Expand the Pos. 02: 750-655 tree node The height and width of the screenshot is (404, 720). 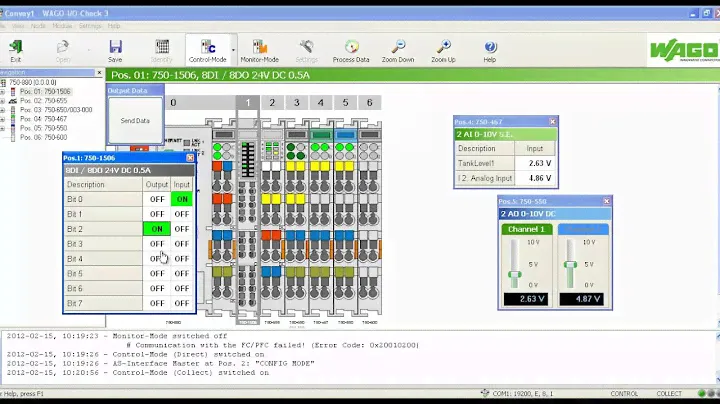(3, 100)
